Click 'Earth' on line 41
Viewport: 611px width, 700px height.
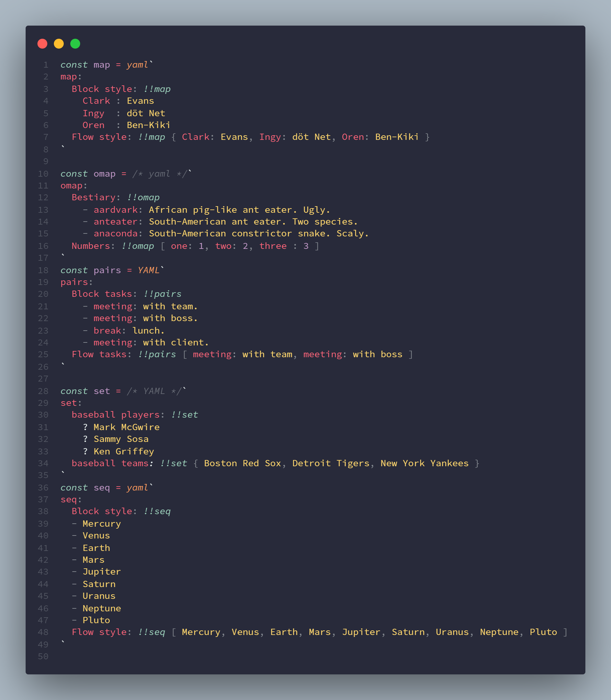[96, 548]
